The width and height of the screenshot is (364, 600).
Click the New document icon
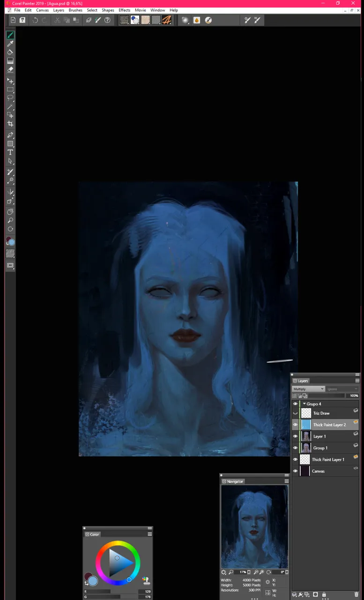[13, 20]
